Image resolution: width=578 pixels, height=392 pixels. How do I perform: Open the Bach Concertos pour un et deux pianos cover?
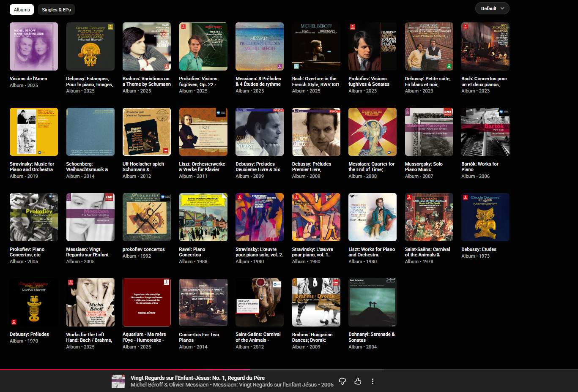point(485,46)
